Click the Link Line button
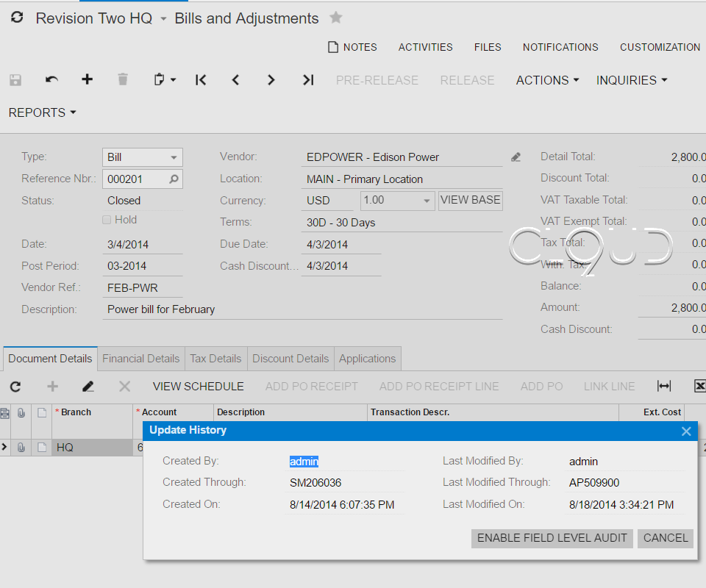The width and height of the screenshot is (706, 588). tap(609, 387)
